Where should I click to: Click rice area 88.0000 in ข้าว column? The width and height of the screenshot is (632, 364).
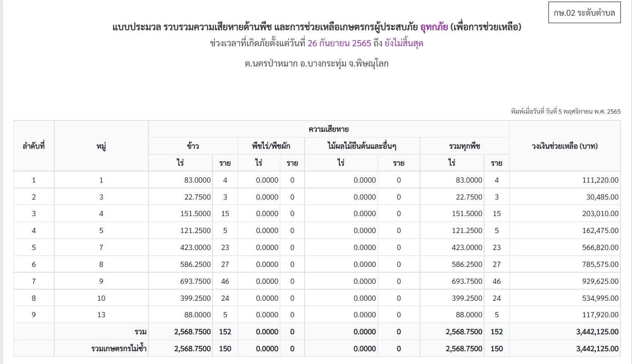click(197, 315)
